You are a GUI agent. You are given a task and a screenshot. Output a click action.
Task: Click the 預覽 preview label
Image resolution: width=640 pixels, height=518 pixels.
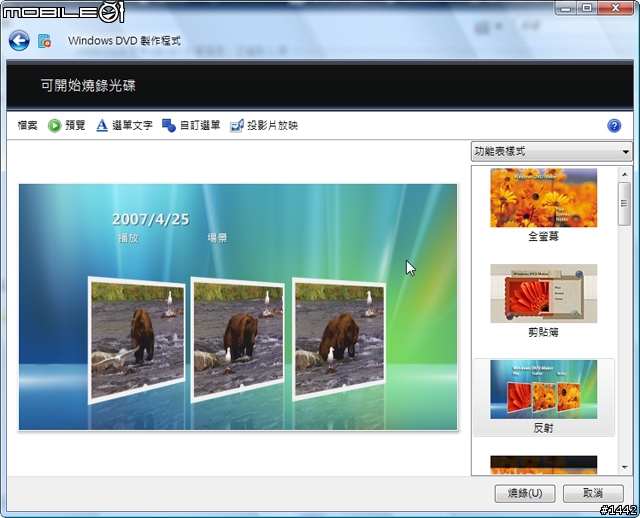75,125
